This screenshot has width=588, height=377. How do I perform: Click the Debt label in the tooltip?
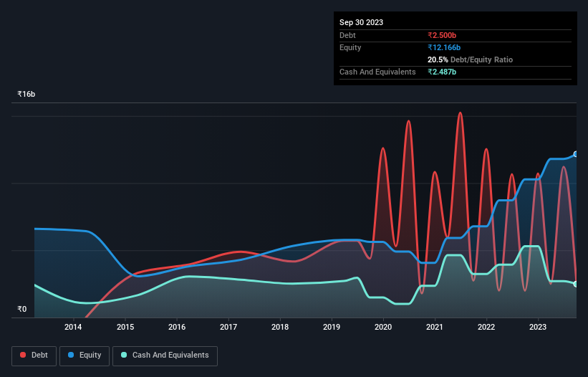(x=347, y=35)
